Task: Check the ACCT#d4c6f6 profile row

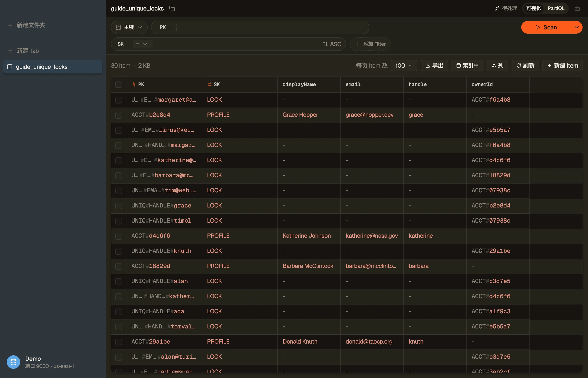Action: point(118,236)
